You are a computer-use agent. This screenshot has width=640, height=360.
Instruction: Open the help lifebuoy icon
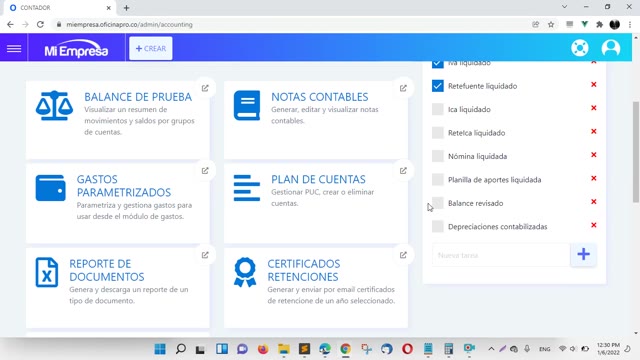580,48
